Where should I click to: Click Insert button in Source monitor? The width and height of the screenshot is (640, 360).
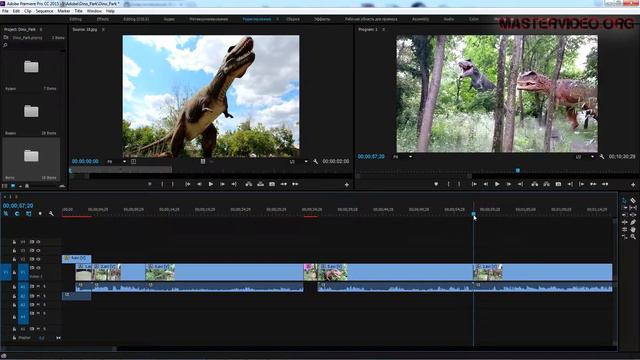(248, 184)
